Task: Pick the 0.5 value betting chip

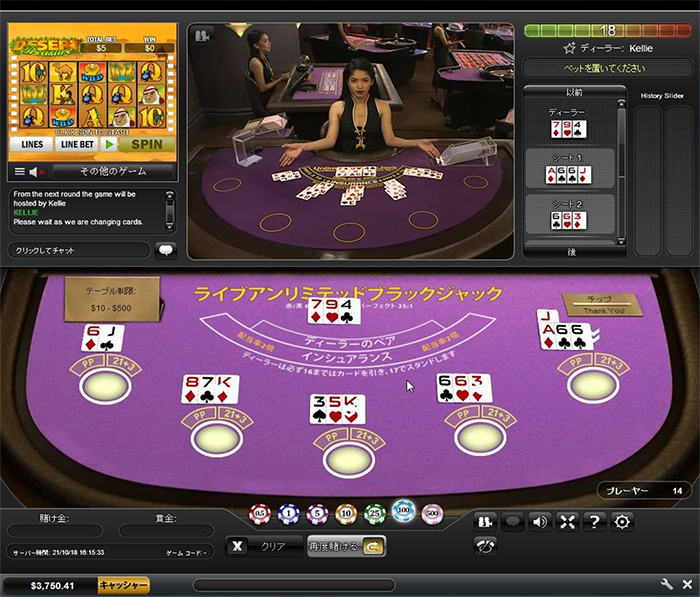Action: click(259, 514)
